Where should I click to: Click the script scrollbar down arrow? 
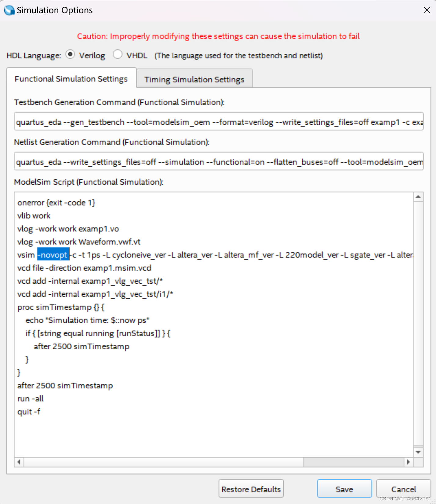click(418, 452)
